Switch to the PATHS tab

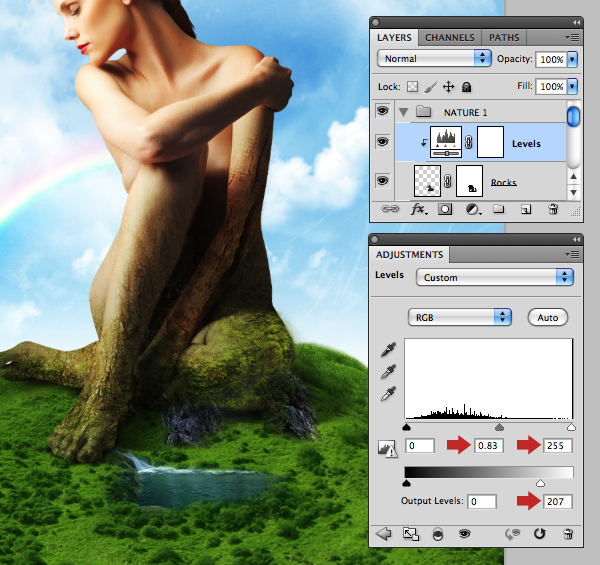click(x=504, y=37)
